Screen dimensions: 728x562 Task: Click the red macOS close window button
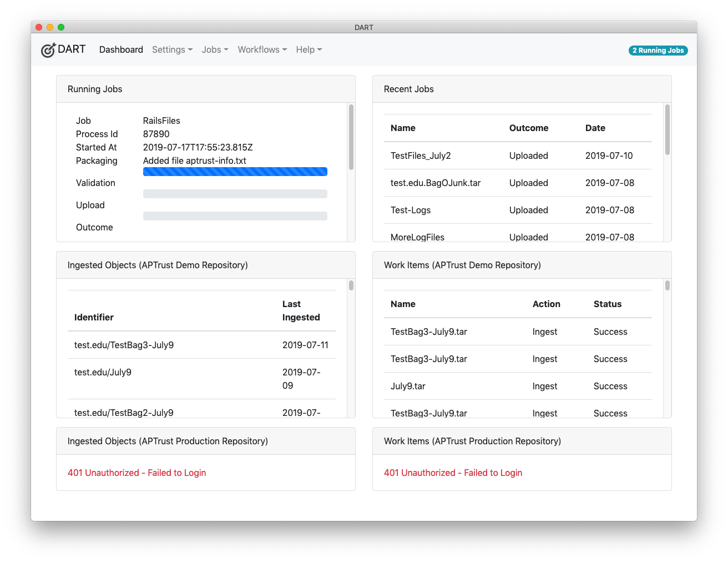(x=39, y=27)
